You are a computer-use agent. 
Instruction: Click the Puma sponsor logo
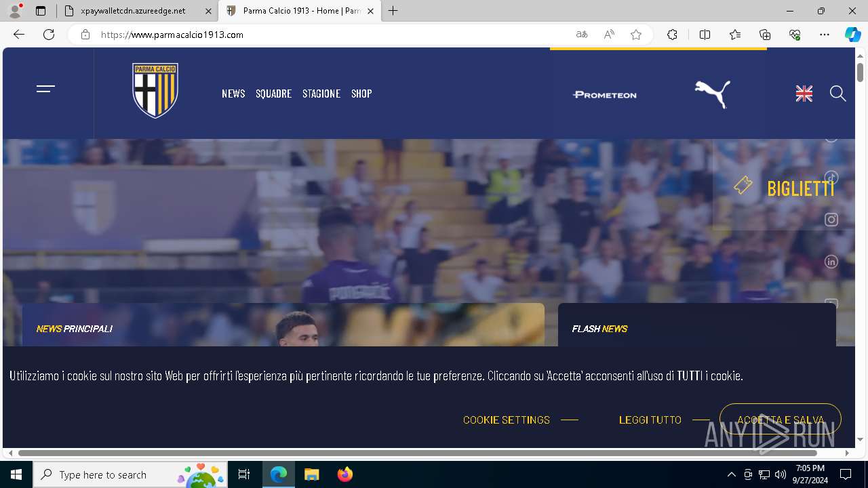click(713, 94)
